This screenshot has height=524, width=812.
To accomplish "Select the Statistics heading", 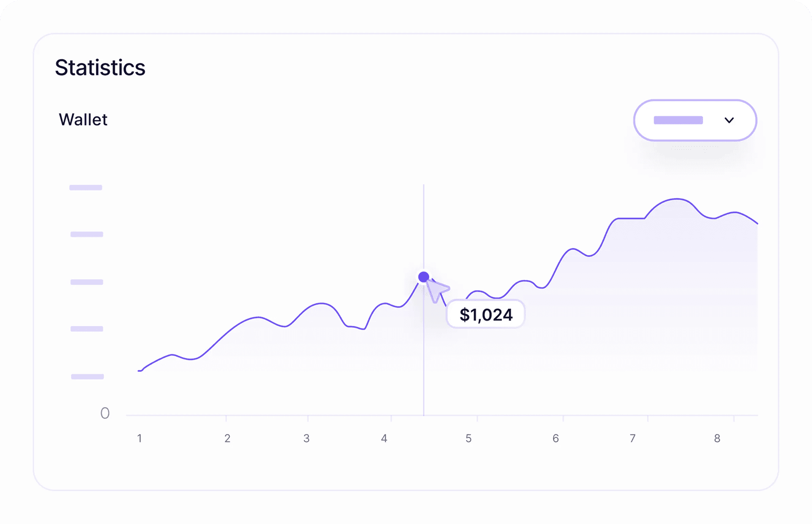I will 100,68.
